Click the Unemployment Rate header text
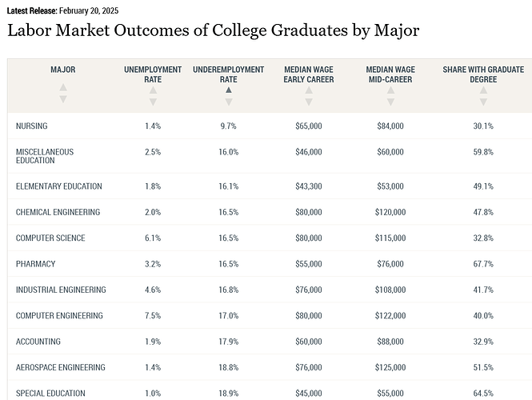The image size is (532, 400). tap(153, 74)
